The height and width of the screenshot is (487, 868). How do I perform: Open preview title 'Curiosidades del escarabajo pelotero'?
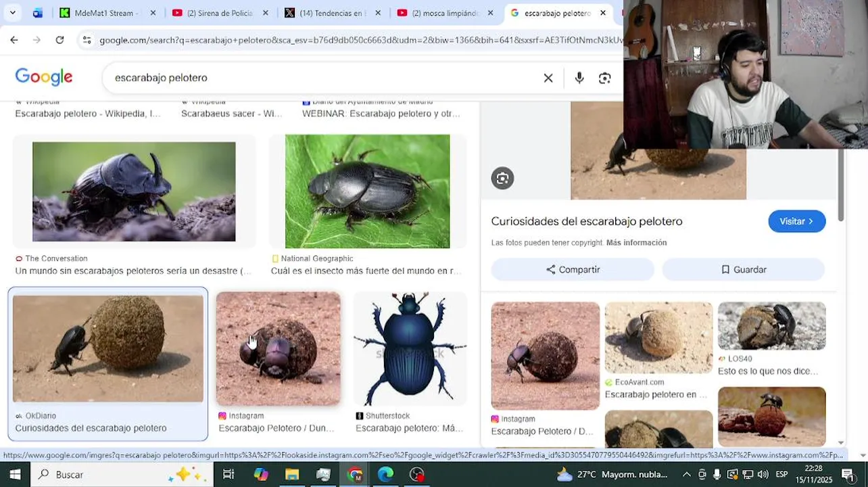coord(587,221)
